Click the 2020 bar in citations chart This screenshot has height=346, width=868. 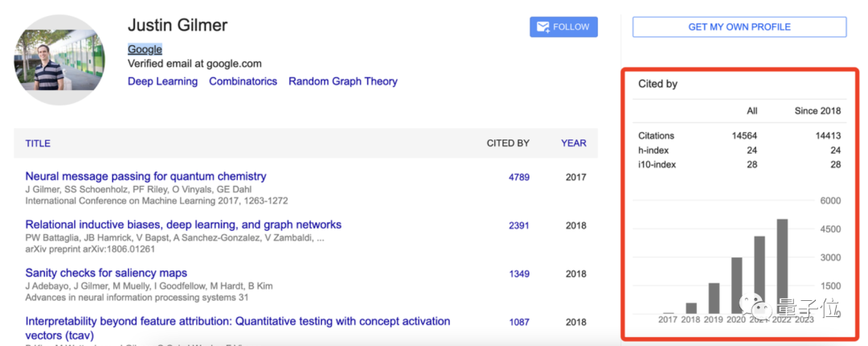pos(736,286)
